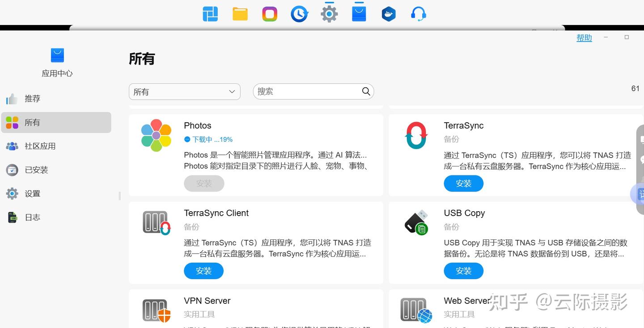
Task: Click the greyed 安装 button under Photos
Action: 204,183
